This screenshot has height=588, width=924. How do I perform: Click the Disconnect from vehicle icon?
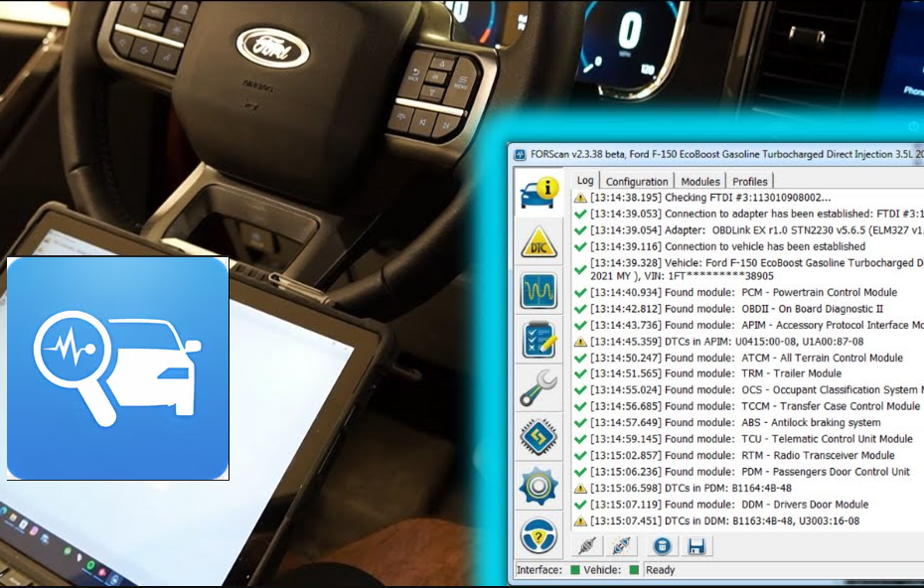coord(621,546)
